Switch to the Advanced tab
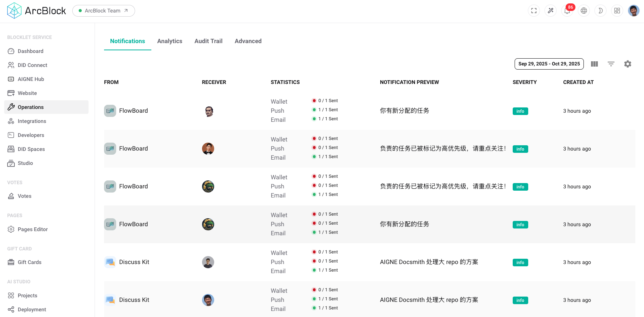The image size is (644, 317). (248, 41)
